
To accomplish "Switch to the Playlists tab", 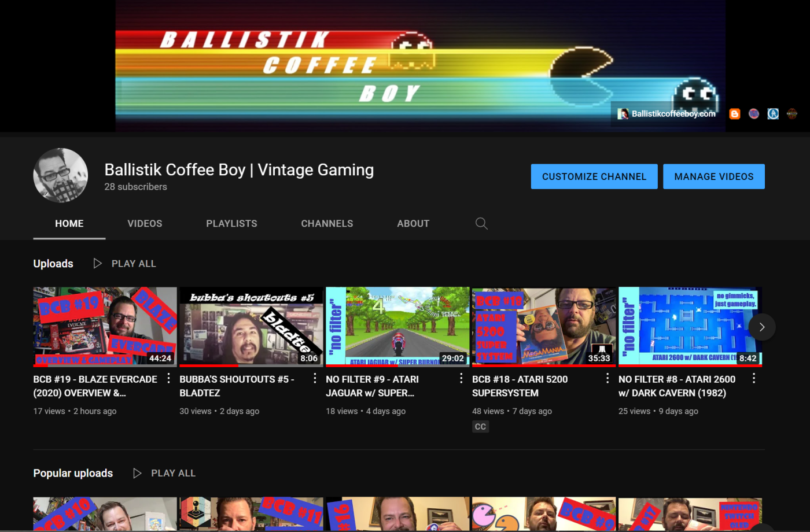I will 231,224.
